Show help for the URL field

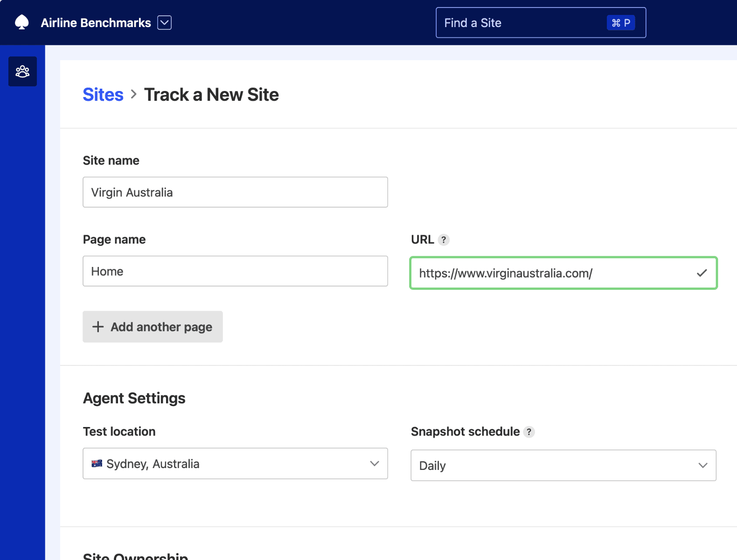click(x=444, y=240)
